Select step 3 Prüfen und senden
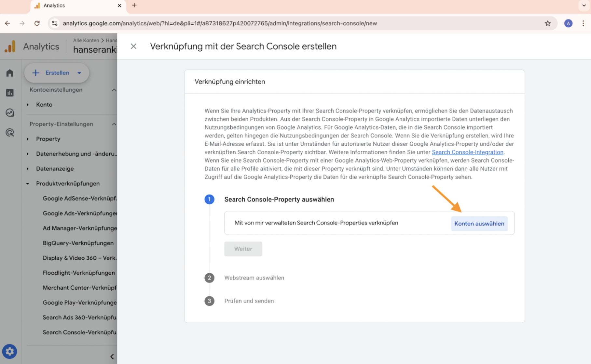 (249, 301)
